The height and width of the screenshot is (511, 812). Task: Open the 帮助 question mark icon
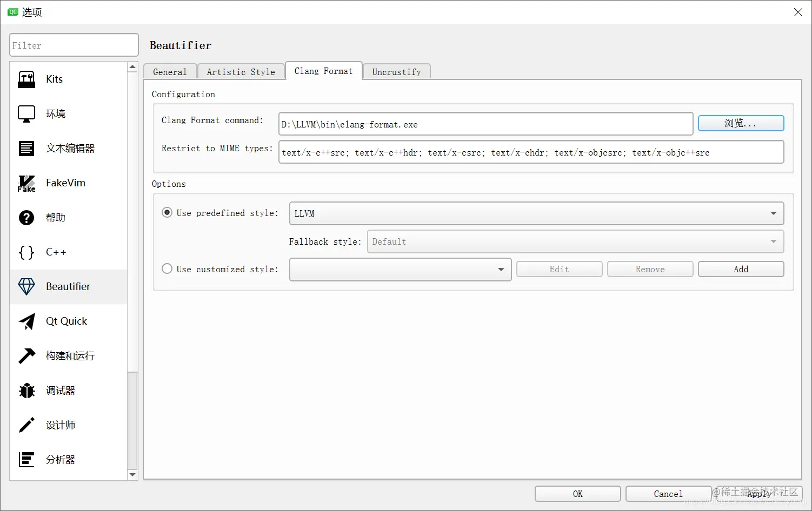tap(26, 218)
